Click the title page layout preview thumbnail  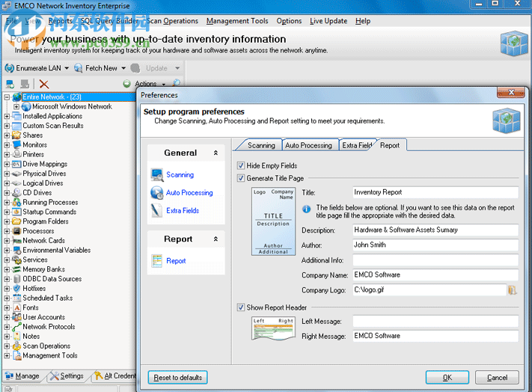[273, 221]
